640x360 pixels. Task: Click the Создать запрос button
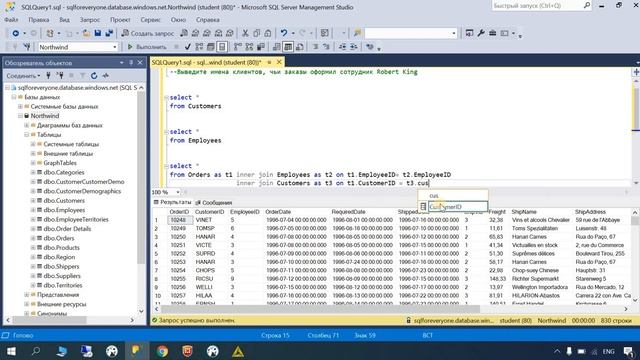click(148, 33)
